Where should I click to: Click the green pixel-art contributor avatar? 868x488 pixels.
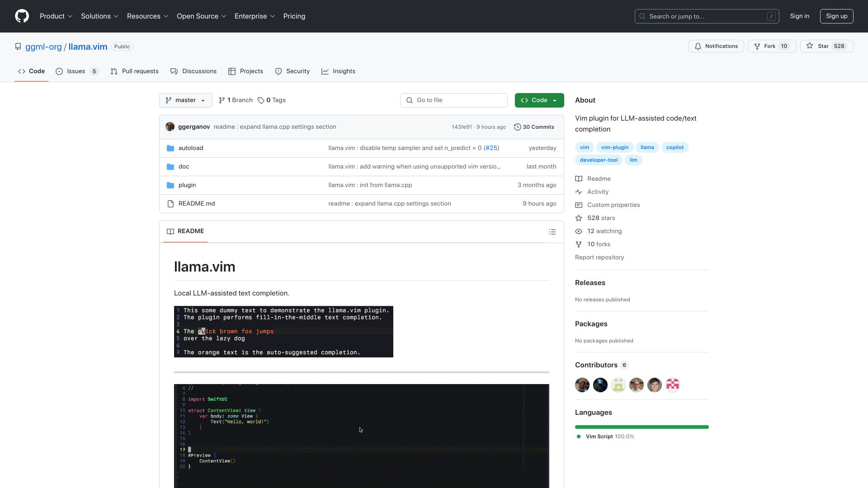click(618, 385)
